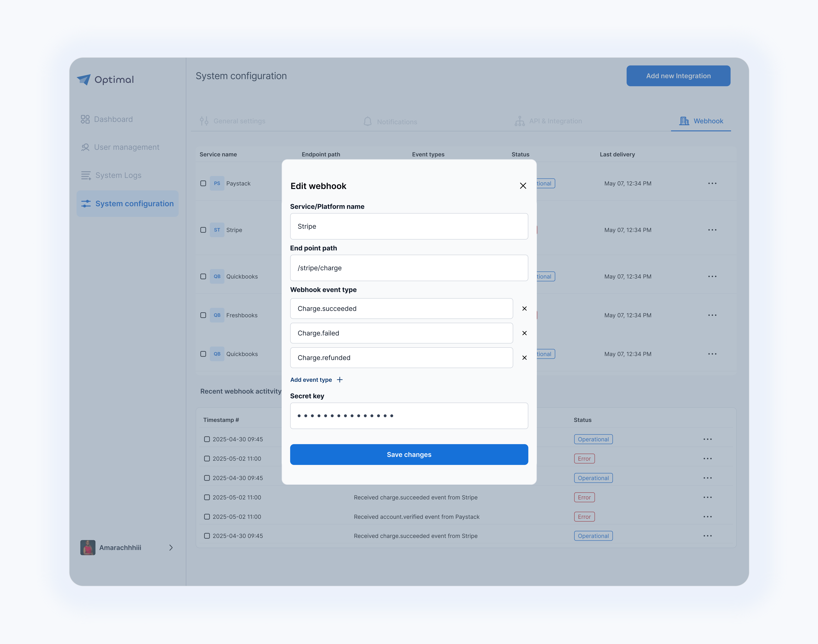Close the Edit webhook dialog
This screenshot has height=644, width=818.
523,186
